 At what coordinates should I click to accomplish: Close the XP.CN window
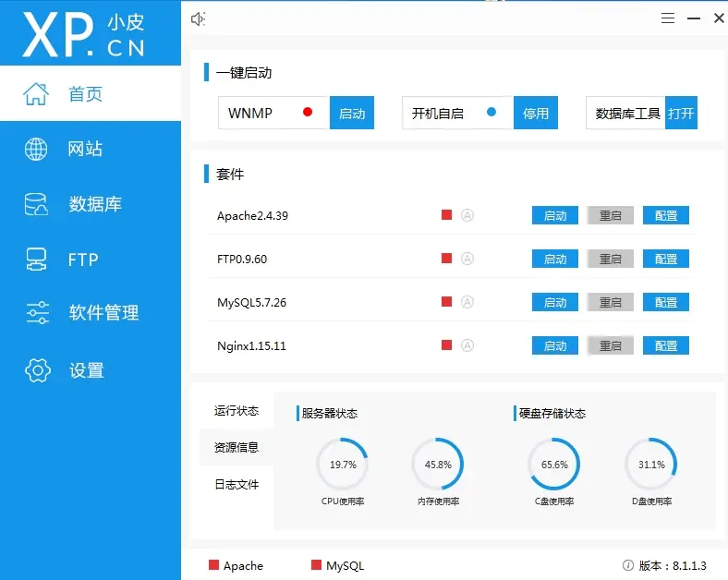click(x=719, y=18)
